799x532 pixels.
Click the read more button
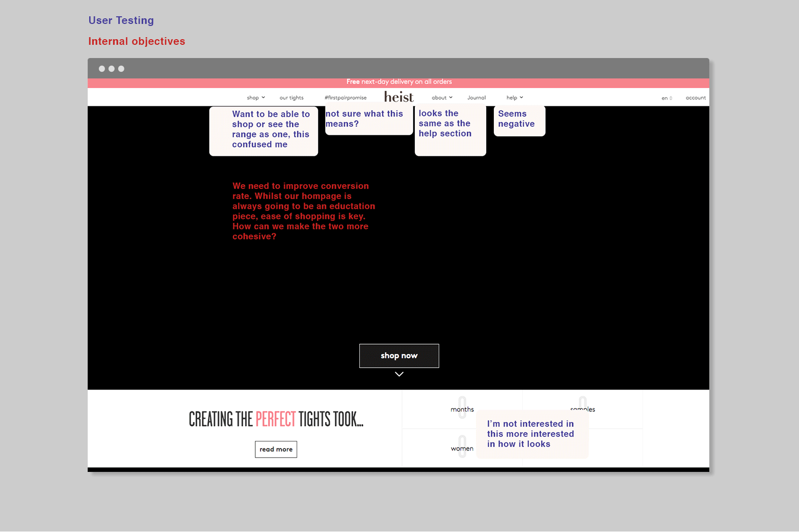[x=276, y=450]
